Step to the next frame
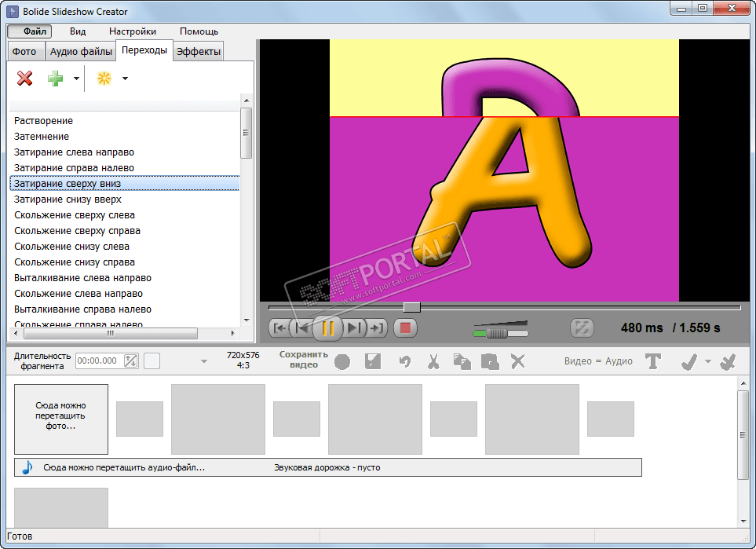This screenshot has width=756, height=549. [x=353, y=328]
